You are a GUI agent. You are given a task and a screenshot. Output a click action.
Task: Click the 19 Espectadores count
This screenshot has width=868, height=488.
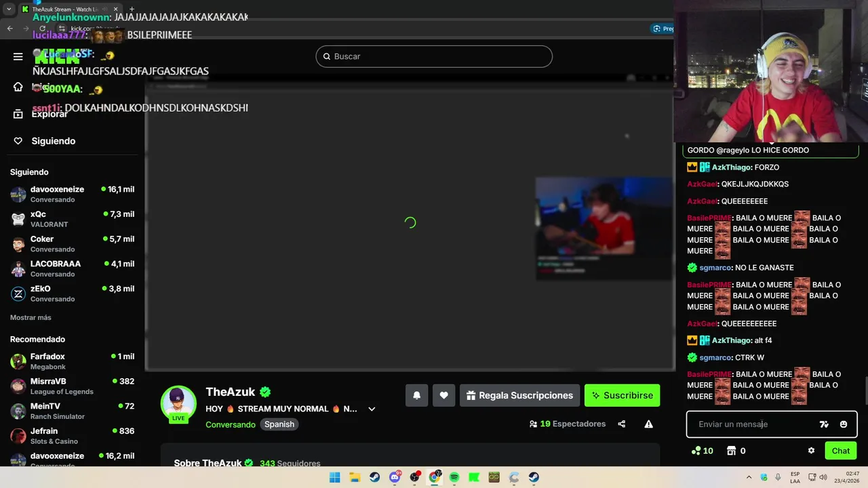[x=572, y=424]
